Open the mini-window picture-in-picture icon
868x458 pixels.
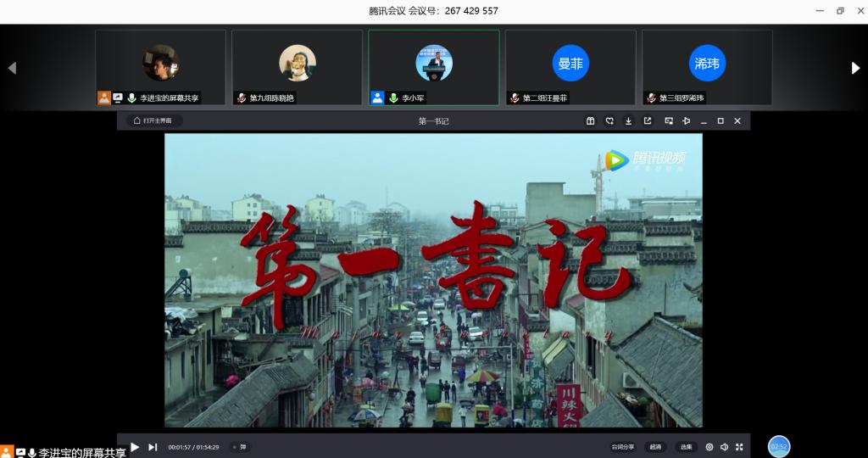point(668,121)
